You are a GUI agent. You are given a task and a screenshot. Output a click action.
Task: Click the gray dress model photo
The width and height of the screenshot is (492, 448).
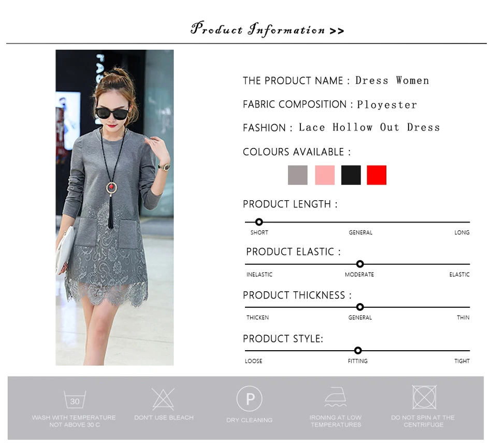114,207
